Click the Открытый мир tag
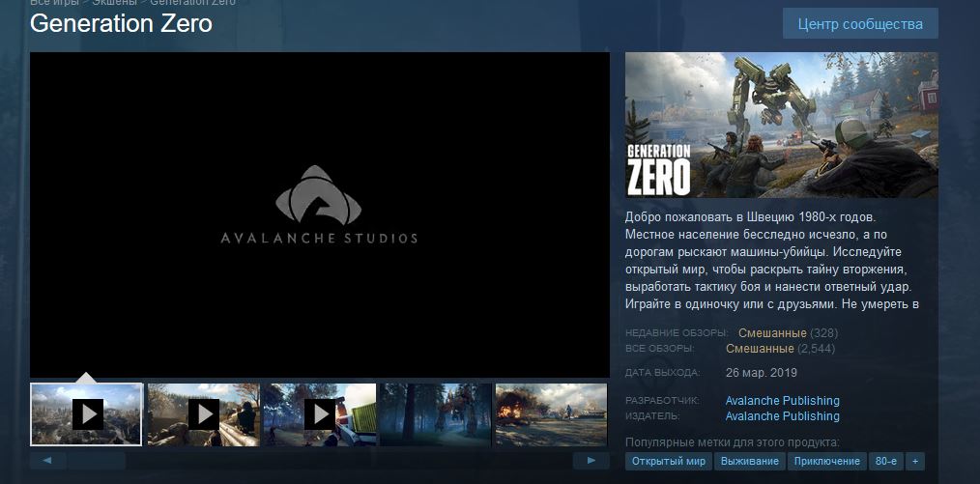The width and height of the screenshot is (980, 484). (x=668, y=462)
